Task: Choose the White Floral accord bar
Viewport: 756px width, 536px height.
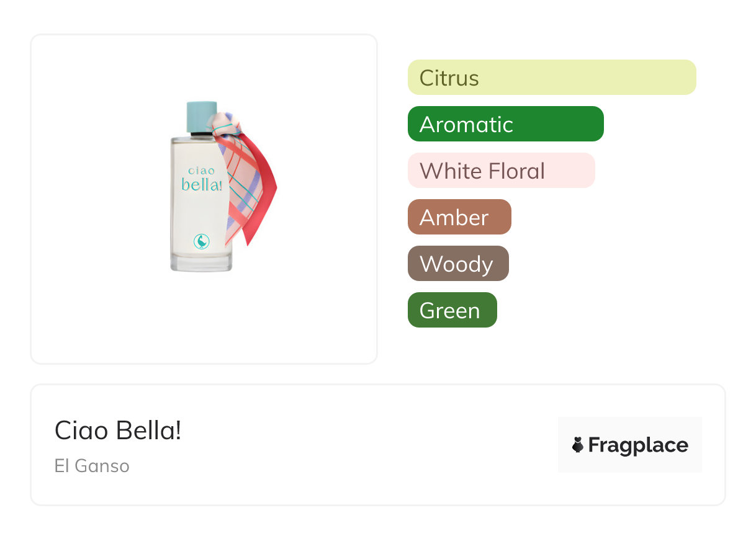Action: point(501,171)
